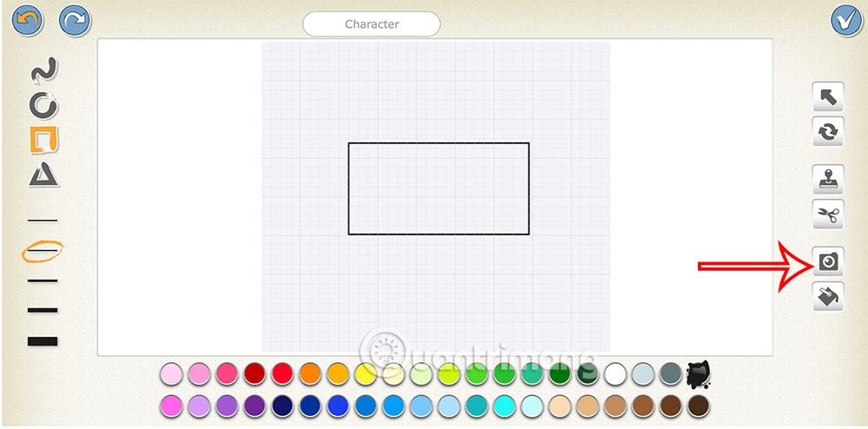Select the scissors cut tool
The width and height of the screenshot is (868, 429).
827,214
